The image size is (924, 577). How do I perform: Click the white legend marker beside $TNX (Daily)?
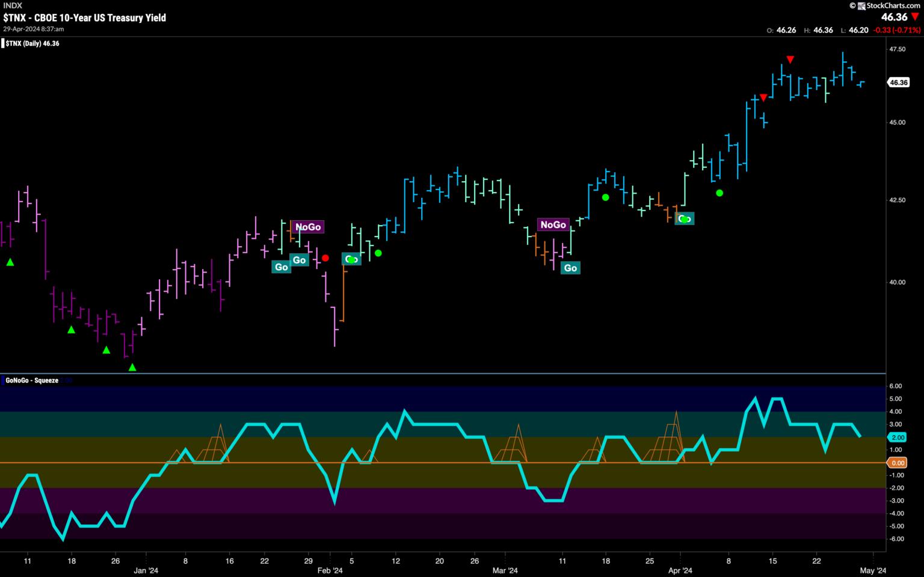tap(2, 43)
